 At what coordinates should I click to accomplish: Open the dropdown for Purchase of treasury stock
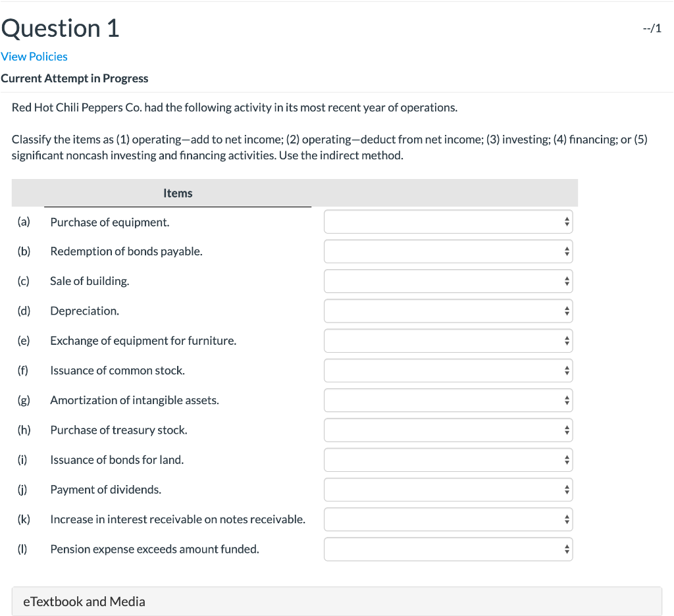coord(448,430)
